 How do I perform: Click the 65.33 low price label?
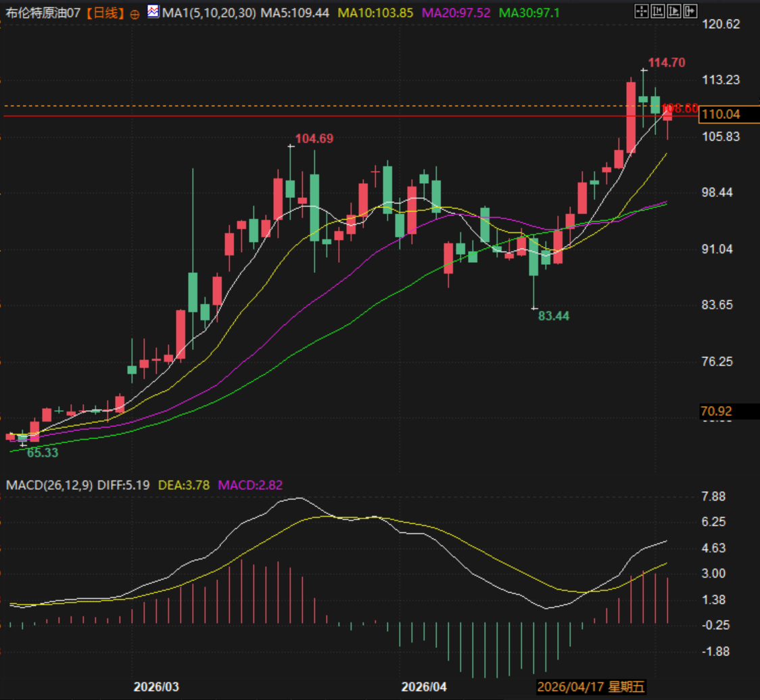coord(42,453)
